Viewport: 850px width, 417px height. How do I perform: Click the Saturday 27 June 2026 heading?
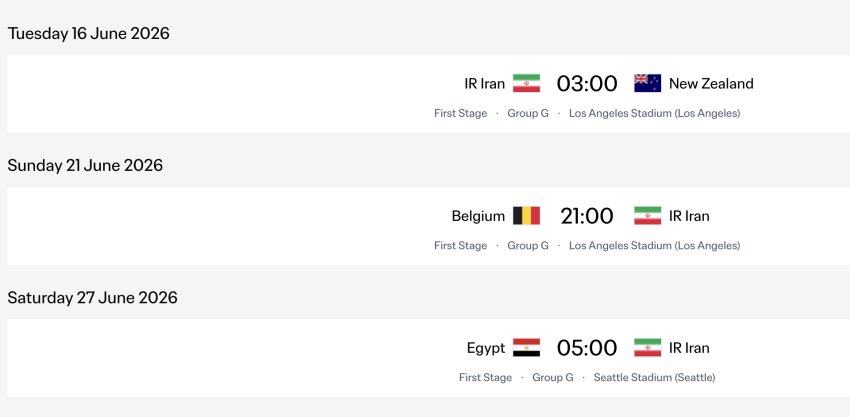click(x=92, y=298)
